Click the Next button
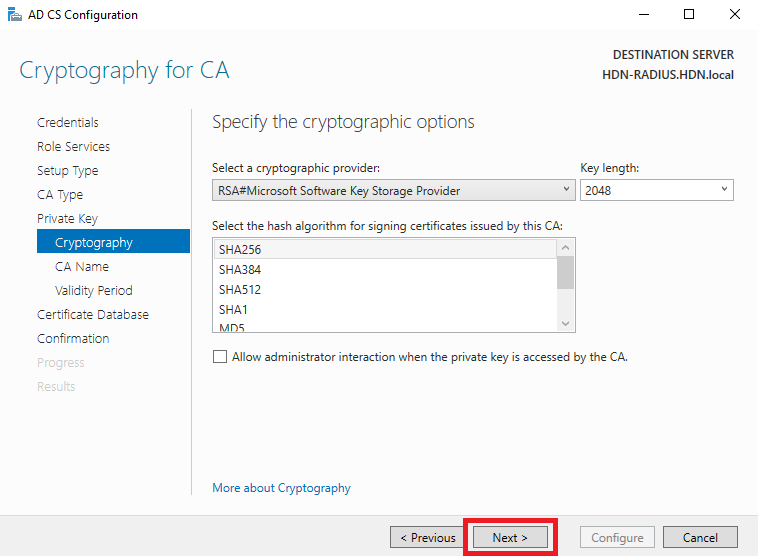Image resolution: width=758 pixels, height=556 pixels. [x=510, y=538]
